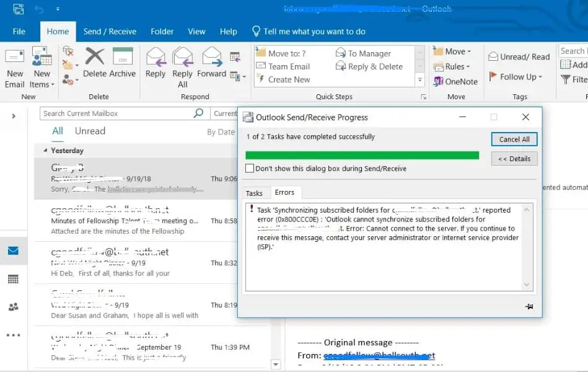The image size is (588, 372).
Task: Switch to Calendar view icon
Action: click(13, 279)
